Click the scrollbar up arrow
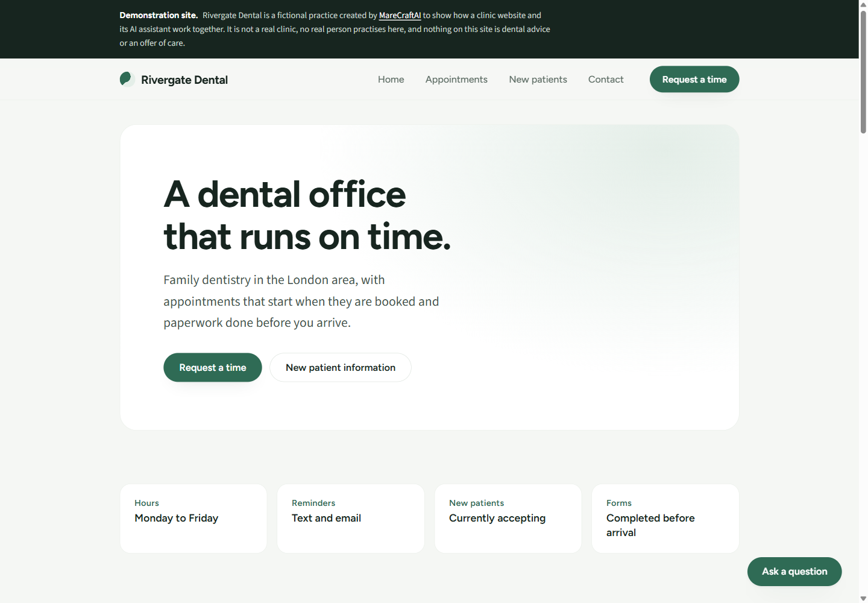Image resolution: width=868 pixels, height=603 pixels. pos(863,4)
